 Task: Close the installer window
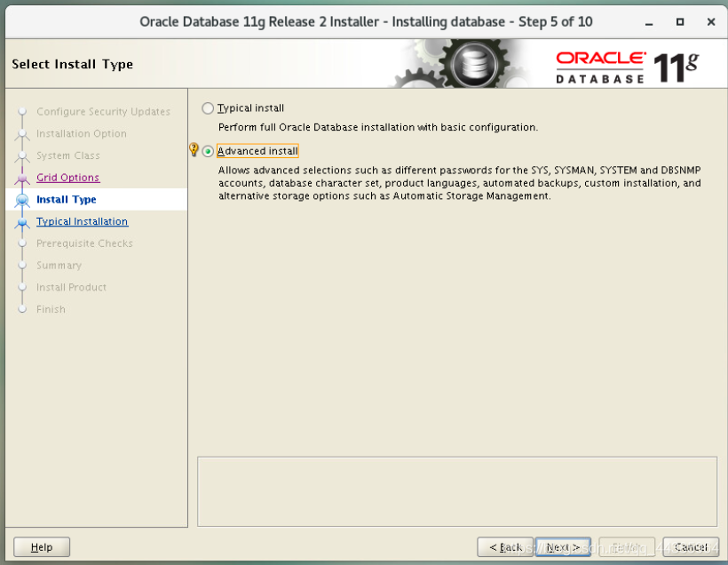click(x=711, y=22)
